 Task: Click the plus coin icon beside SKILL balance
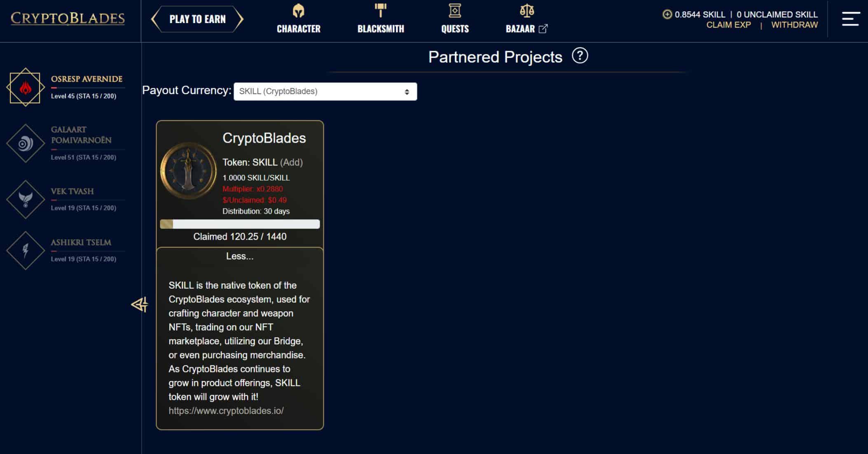click(667, 14)
